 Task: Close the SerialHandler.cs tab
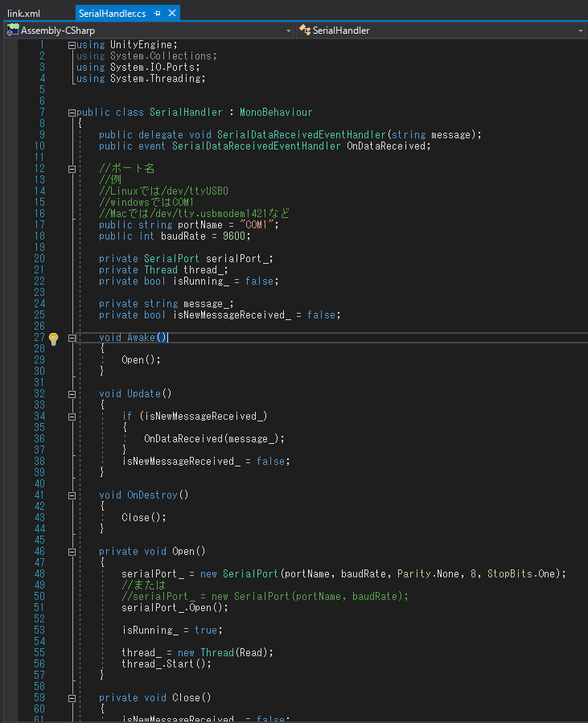point(172,13)
